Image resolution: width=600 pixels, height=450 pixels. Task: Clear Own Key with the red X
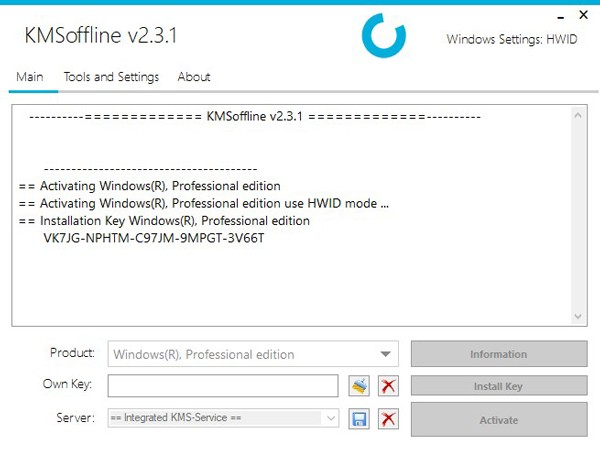[x=389, y=386]
